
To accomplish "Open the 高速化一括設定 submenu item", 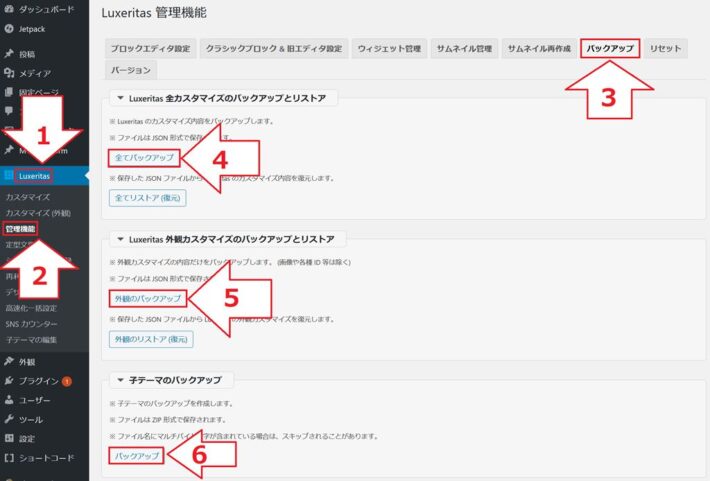I will click(x=31, y=308).
